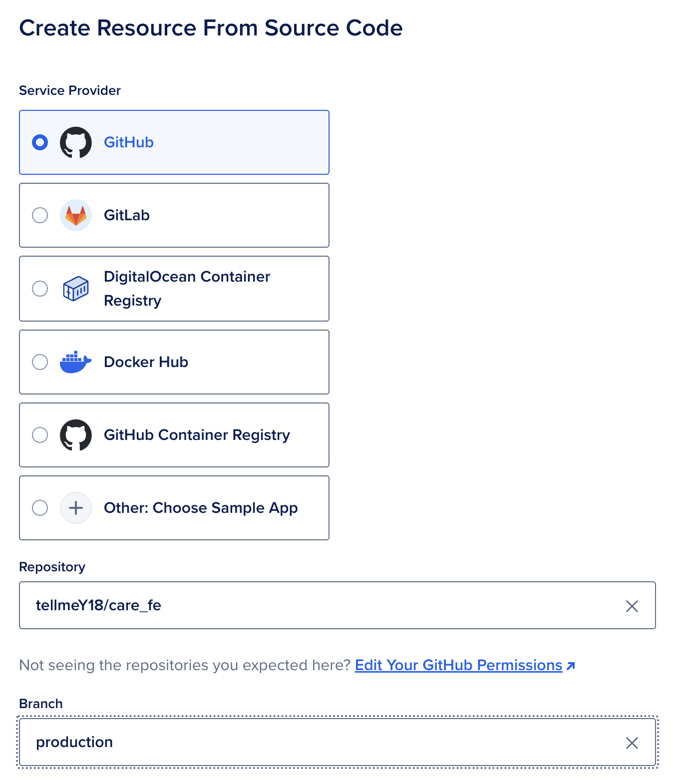The height and width of the screenshot is (784, 676).
Task: Clear the Branch field with X icon
Action: coord(632,743)
